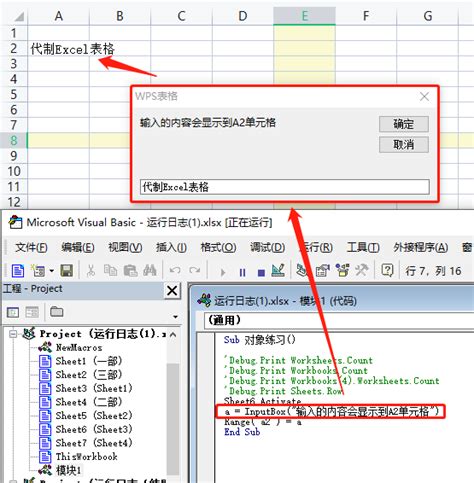This screenshot has width=474, height=483.
Task: Click 取消 button in WPS表格 dialog
Action: (404, 145)
